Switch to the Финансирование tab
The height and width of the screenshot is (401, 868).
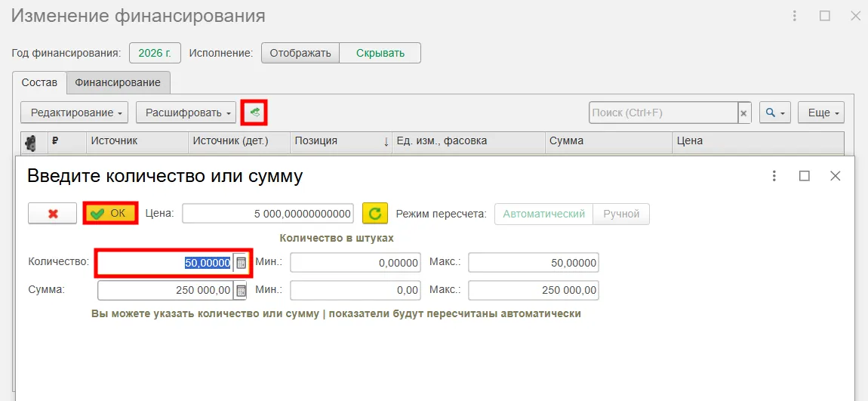(118, 82)
